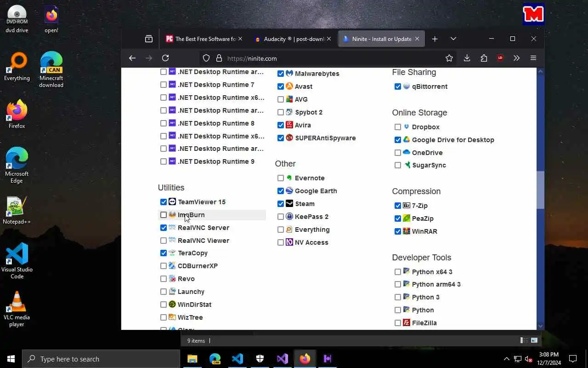Click the Google Drive for Desktop icon
Image resolution: width=588 pixels, height=368 pixels.
(407, 140)
